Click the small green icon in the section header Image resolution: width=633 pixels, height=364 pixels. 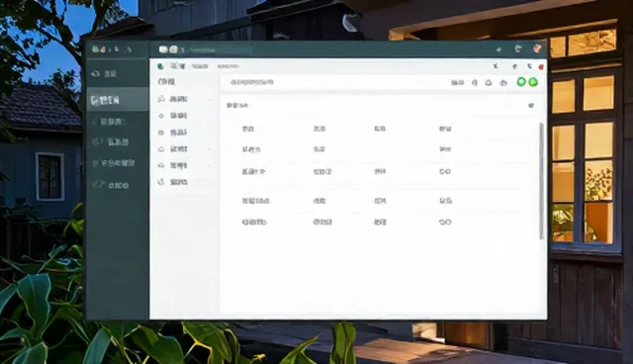pos(531,105)
